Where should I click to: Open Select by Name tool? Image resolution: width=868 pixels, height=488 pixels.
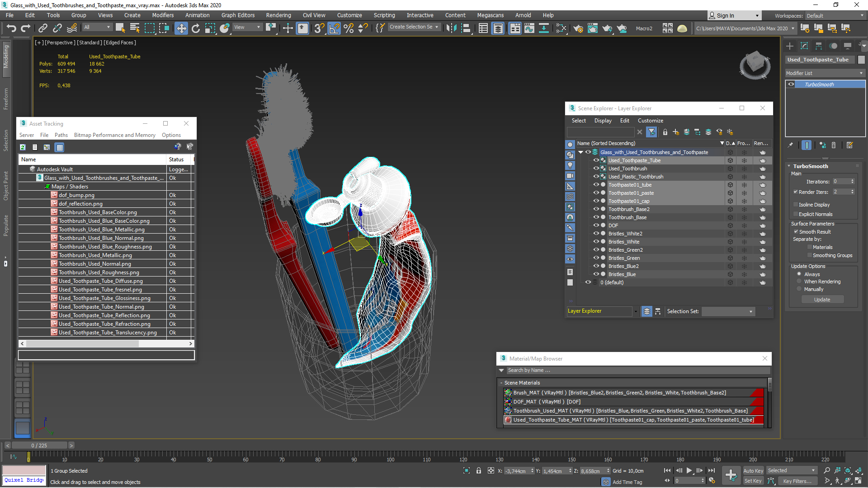coord(135,28)
